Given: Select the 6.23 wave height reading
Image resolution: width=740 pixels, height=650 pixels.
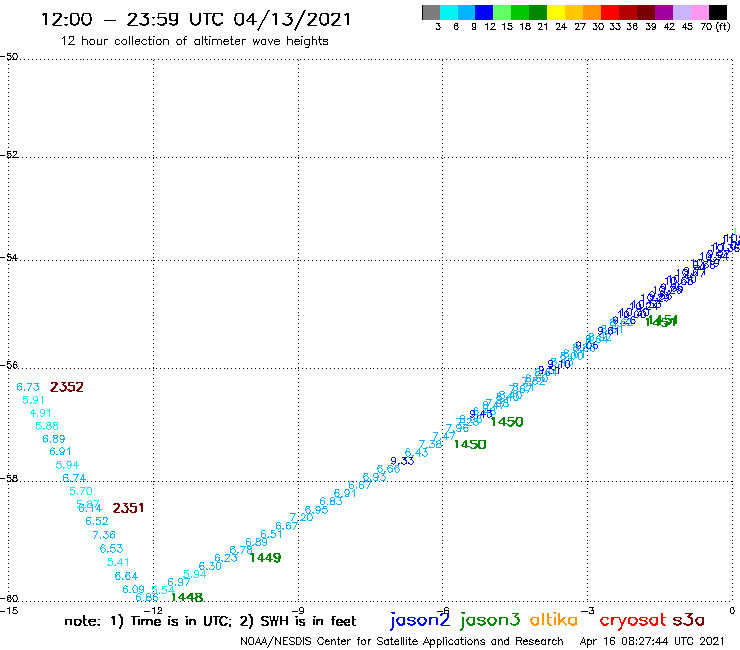Looking at the screenshot, I should click(226, 558).
